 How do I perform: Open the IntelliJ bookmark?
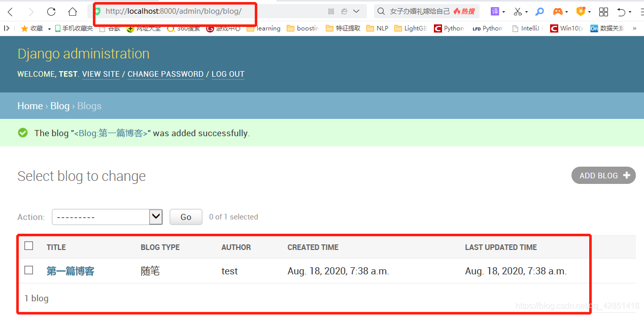click(527, 28)
